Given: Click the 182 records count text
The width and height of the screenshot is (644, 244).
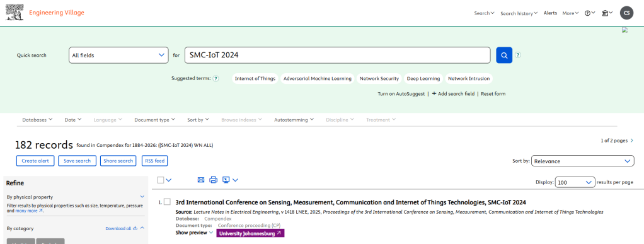Looking at the screenshot, I should point(44,144).
